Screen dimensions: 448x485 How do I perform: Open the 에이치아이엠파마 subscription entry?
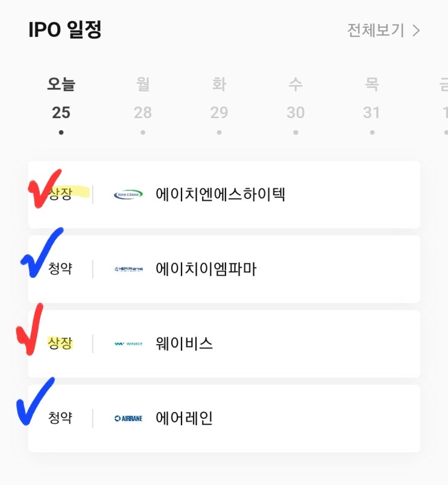click(206, 269)
